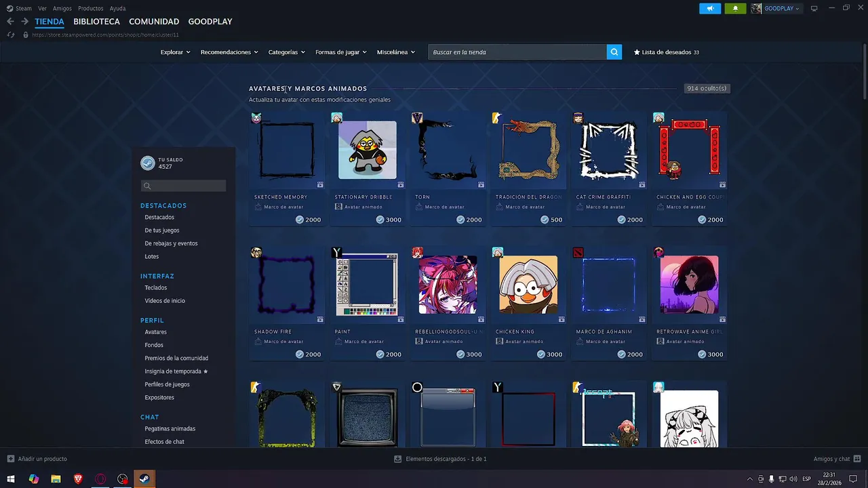Go forward with the right arrow

[x=24, y=22]
